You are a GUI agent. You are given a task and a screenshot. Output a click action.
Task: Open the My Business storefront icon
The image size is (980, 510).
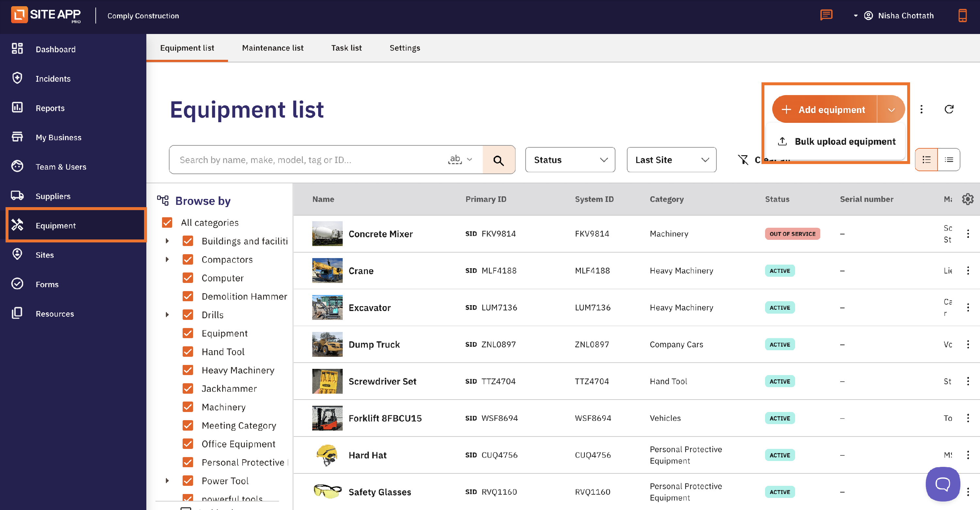[17, 137]
